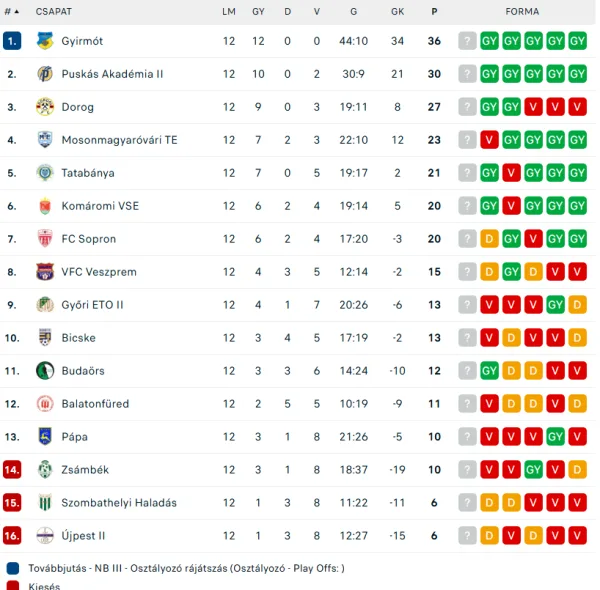The width and height of the screenshot is (600, 590).
Task: Open the Balatonfüred team link
Action: point(95,404)
